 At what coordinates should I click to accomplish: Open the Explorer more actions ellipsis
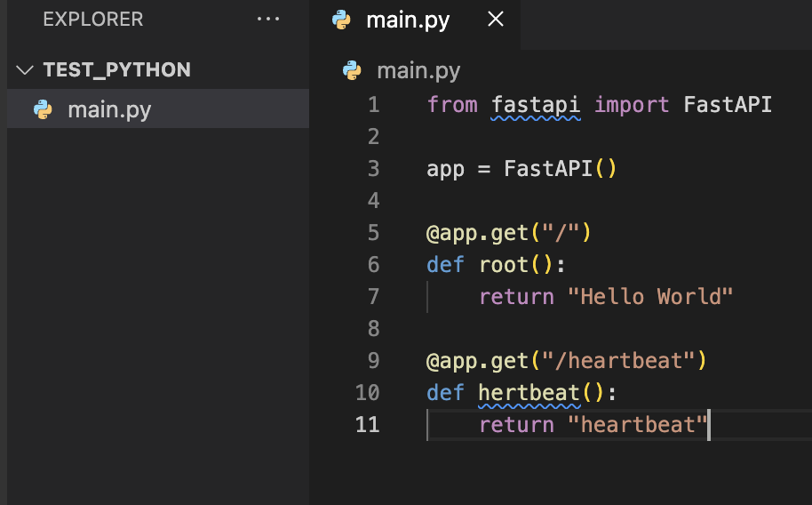(x=268, y=20)
